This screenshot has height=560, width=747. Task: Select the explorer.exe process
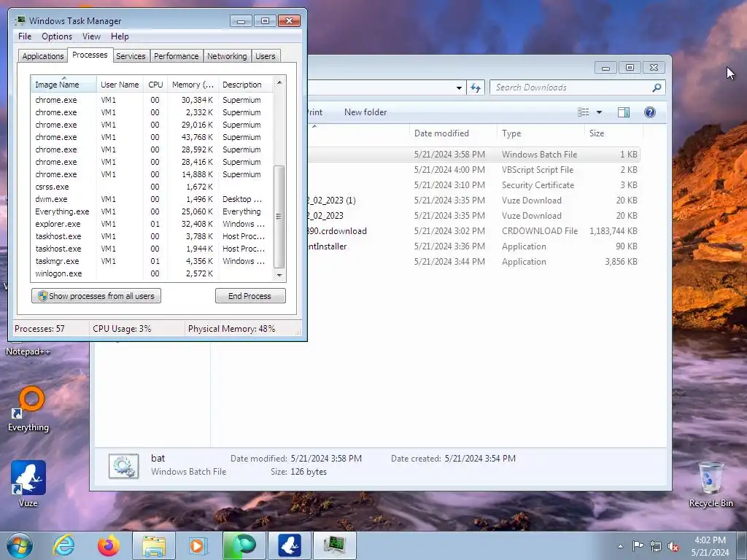point(152,224)
